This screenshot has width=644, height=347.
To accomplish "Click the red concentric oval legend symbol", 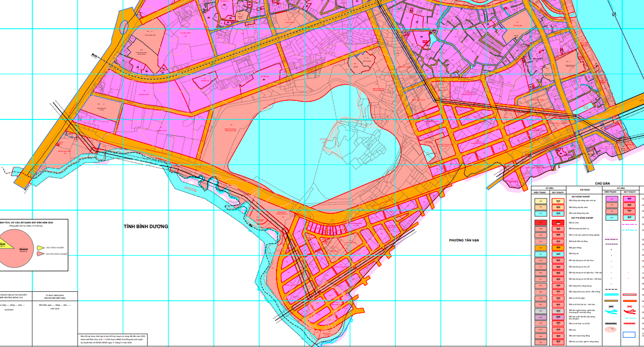I will click(611, 329).
